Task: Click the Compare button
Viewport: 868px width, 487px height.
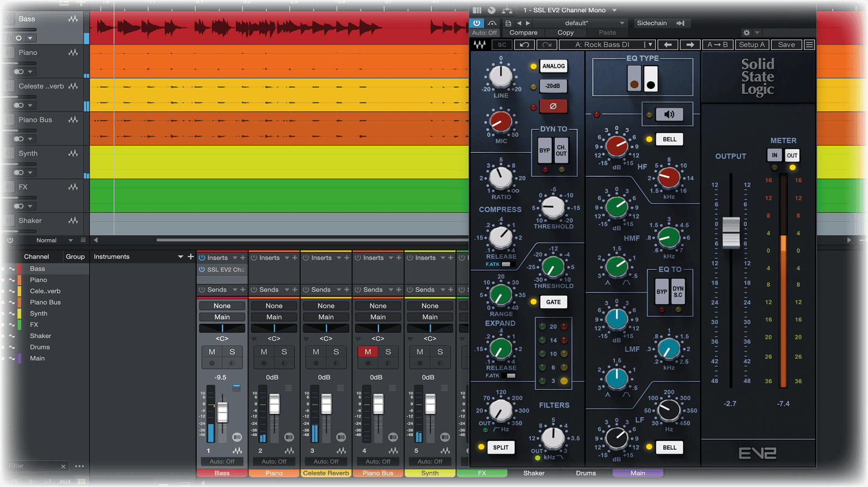Action: (523, 33)
